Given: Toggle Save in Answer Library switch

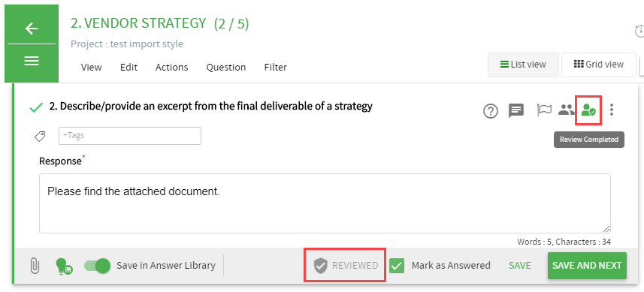Looking at the screenshot, I should coord(98,266).
